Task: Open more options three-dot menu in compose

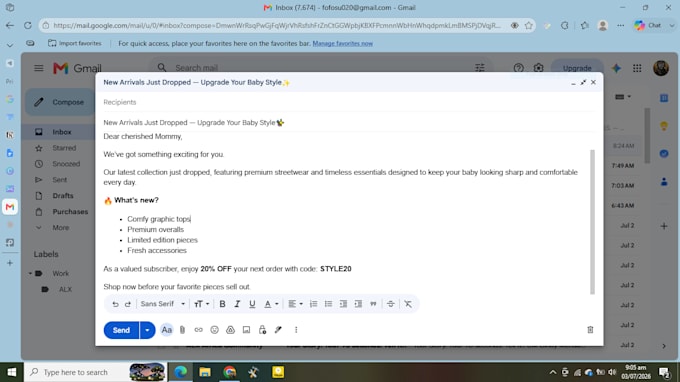Action: point(296,330)
